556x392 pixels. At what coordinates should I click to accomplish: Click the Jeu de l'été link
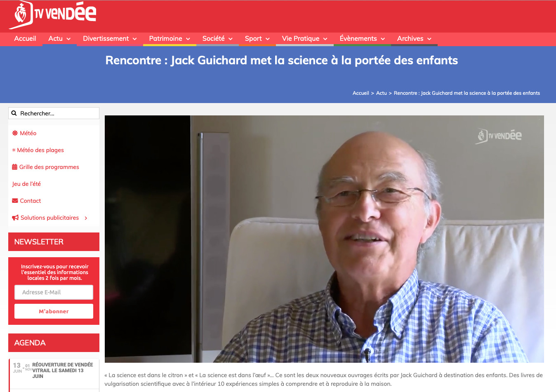(26, 184)
